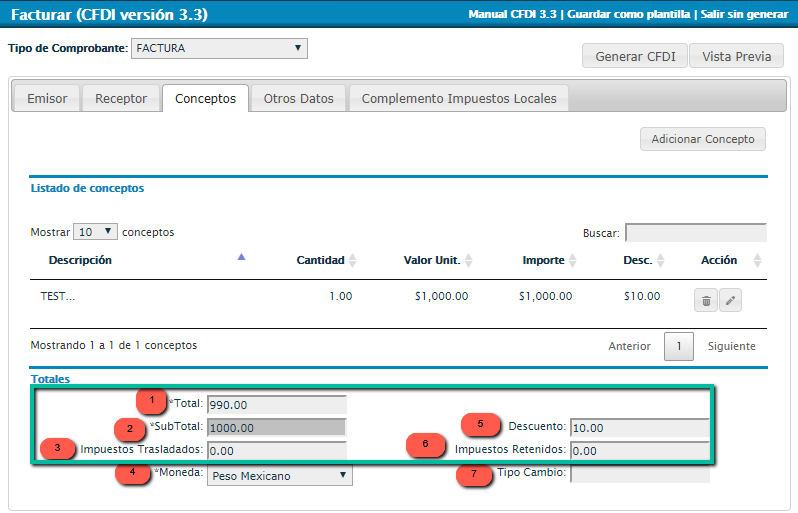
Task: Sort the Importe column
Action: click(x=574, y=261)
